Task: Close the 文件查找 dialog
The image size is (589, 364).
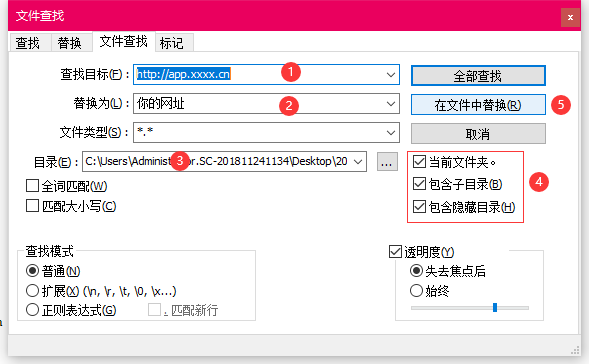Action: 570,17
